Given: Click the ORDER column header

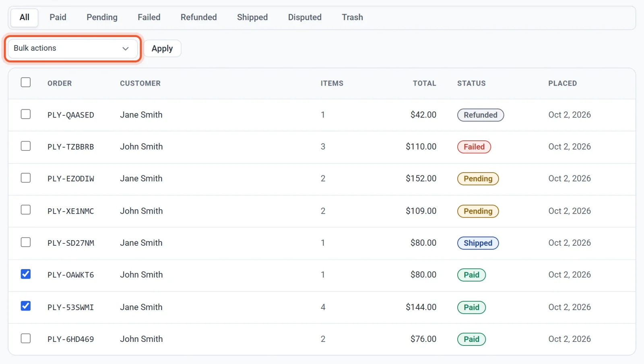Looking at the screenshot, I should coord(60,83).
